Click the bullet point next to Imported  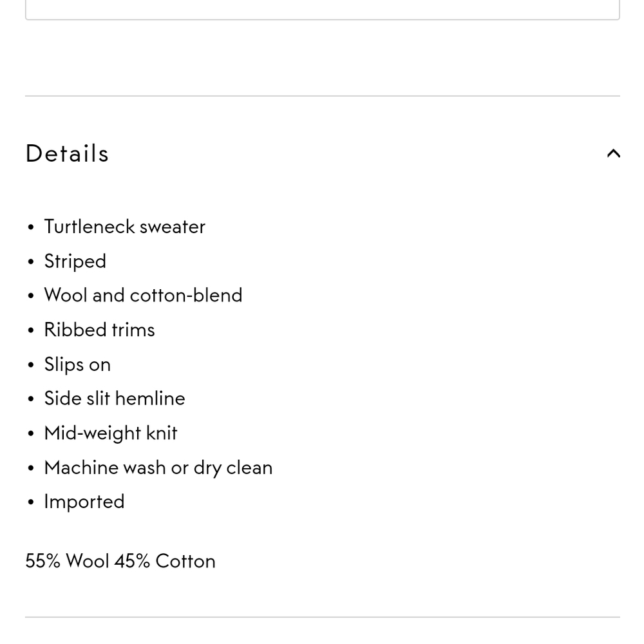31,503
